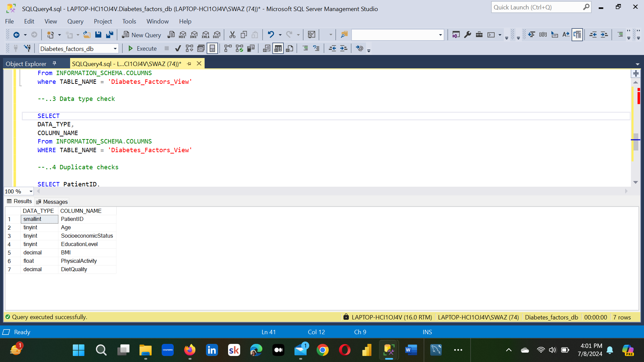Click the Find in Files icon

pos(344,35)
